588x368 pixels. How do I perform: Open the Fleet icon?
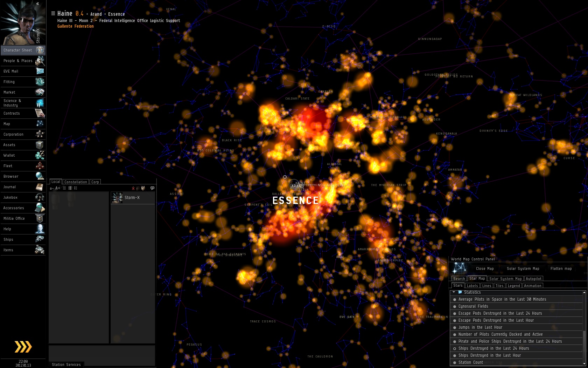[40, 166]
